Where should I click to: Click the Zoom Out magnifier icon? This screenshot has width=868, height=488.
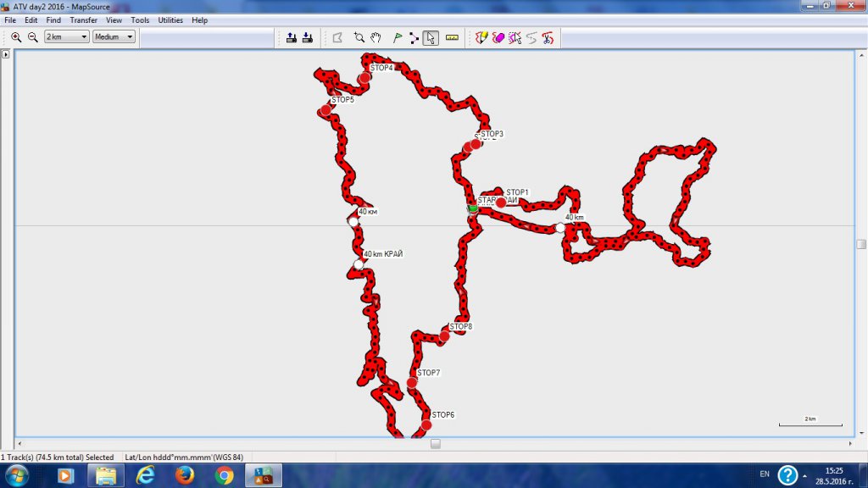point(33,37)
